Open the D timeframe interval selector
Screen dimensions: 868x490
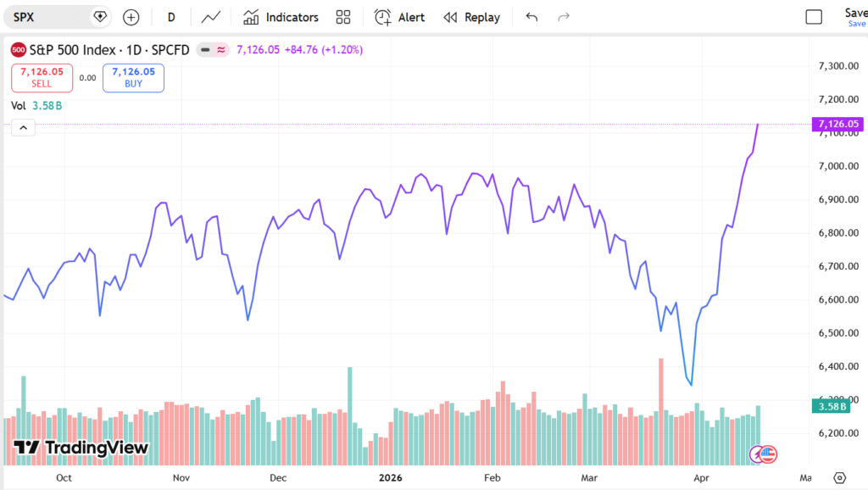[171, 16]
